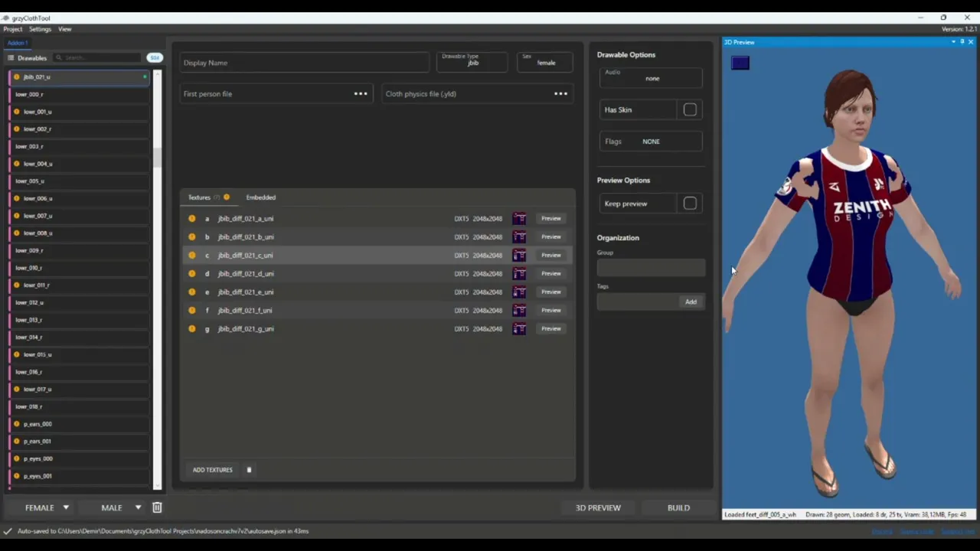
Task: Close the 3D Preview panel
Action: [971, 42]
